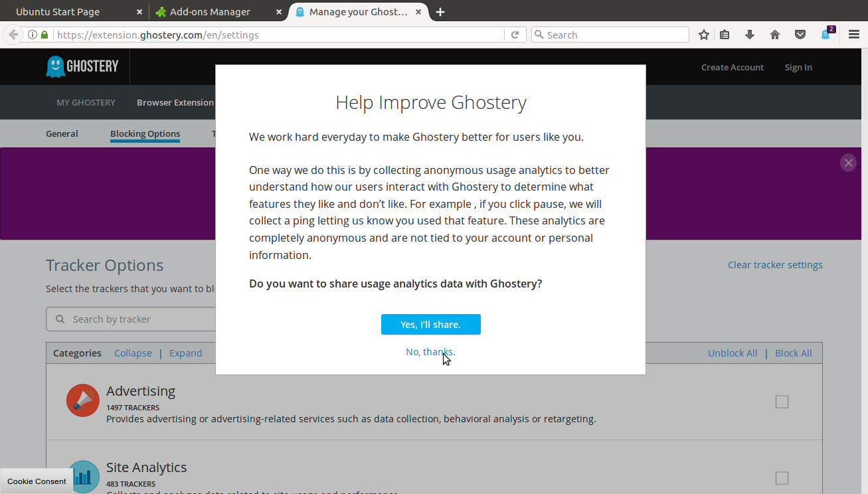This screenshot has width=868, height=494.
Task: Open the Cookie Consent button
Action: (x=37, y=481)
